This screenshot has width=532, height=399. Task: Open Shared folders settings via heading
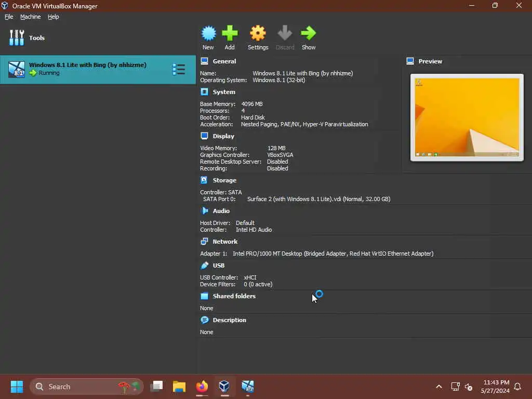(234, 296)
